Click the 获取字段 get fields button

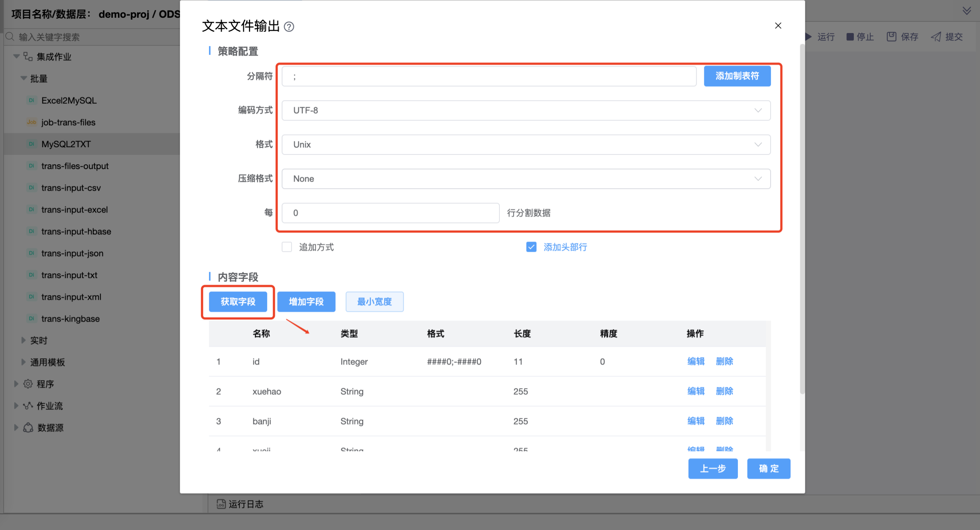[238, 302]
